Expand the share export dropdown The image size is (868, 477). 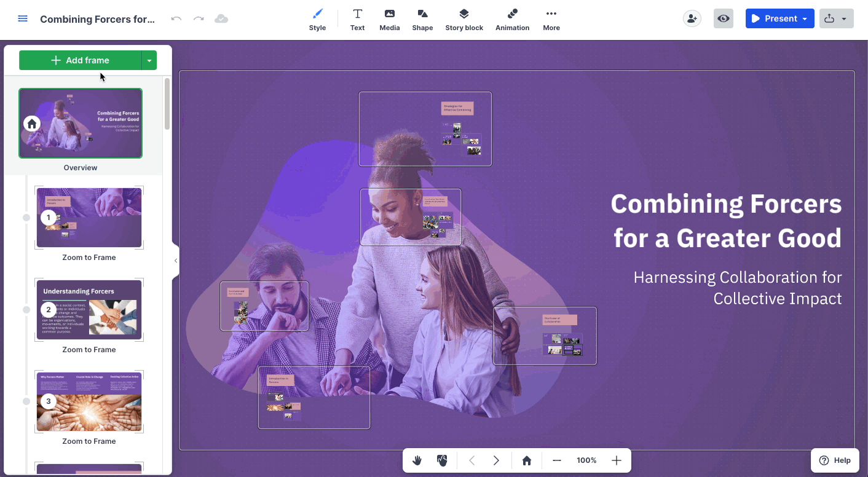[x=844, y=18]
